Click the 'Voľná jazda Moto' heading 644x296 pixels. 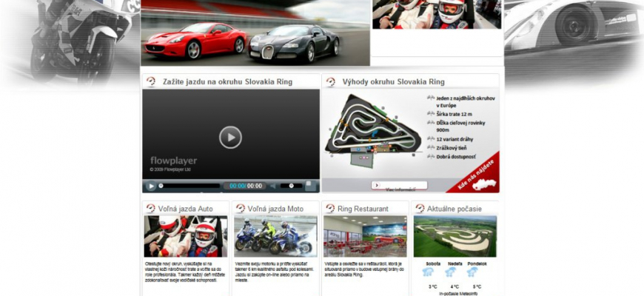[275, 209]
